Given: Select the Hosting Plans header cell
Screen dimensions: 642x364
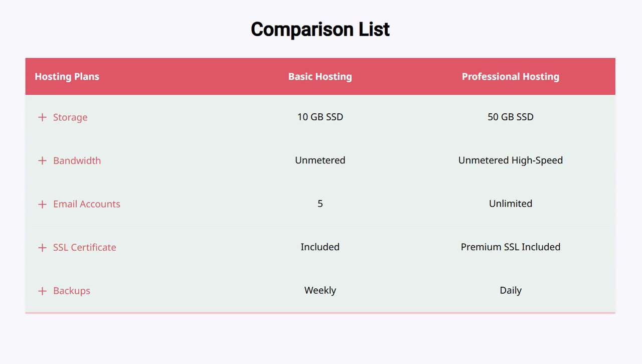Looking at the screenshot, I should tap(67, 76).
